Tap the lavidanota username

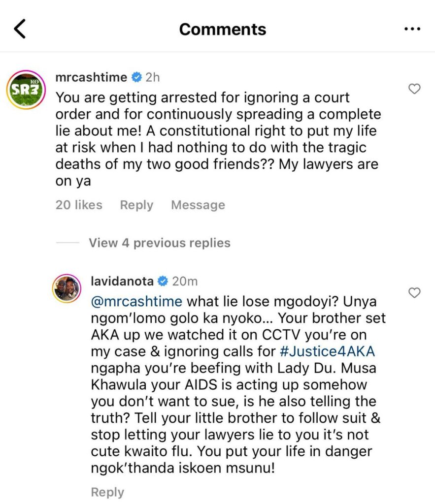coord(122,282)
